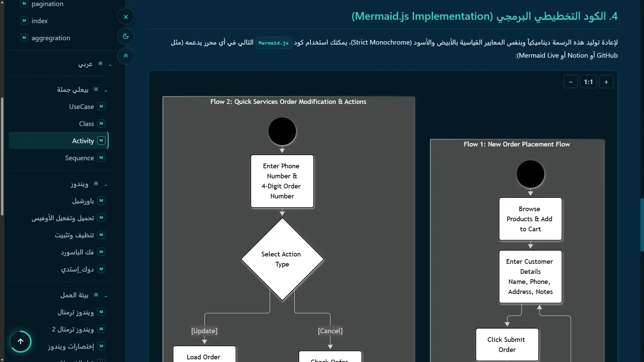
Task: Click the M icon beside فك الباسورد
Action: [x=101, y=252]
